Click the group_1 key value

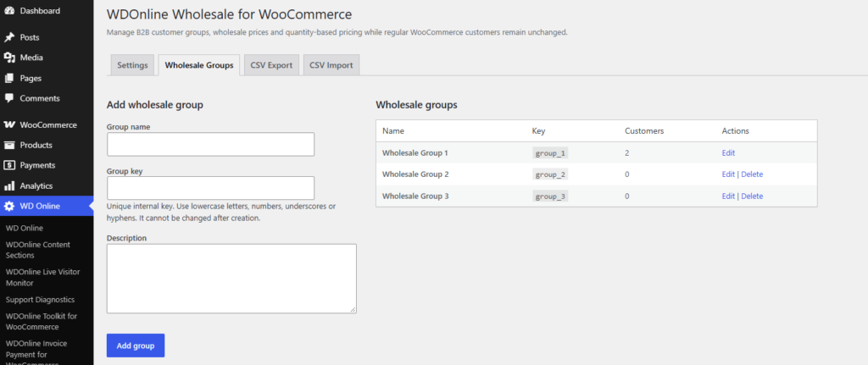[550, 153]
